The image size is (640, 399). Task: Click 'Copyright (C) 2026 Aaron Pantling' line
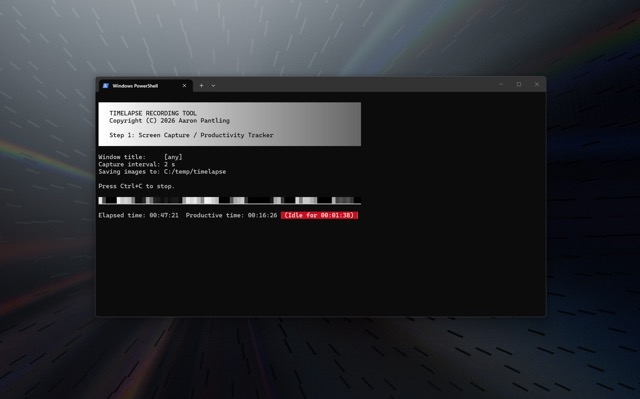pos(169,120)
